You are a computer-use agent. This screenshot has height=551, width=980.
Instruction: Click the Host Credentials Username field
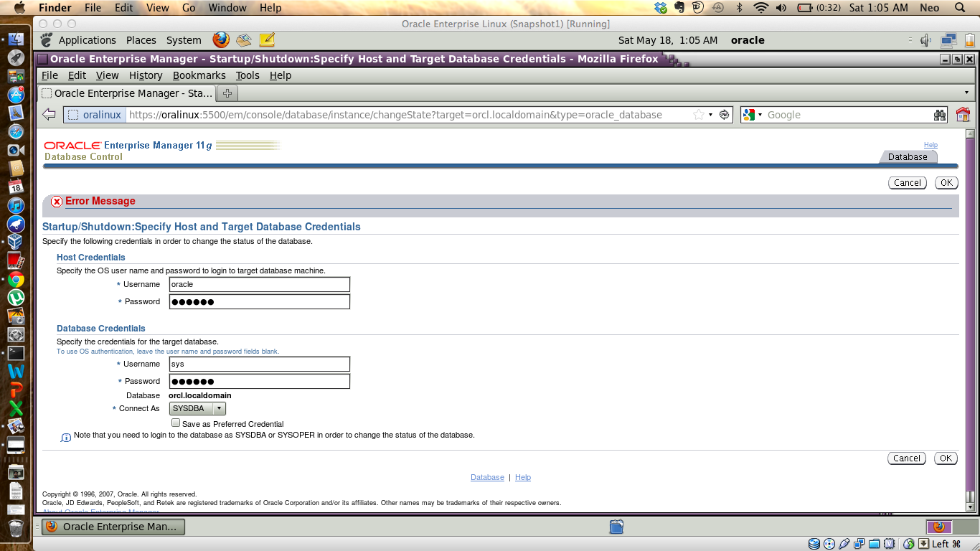(x=259, y=284)
